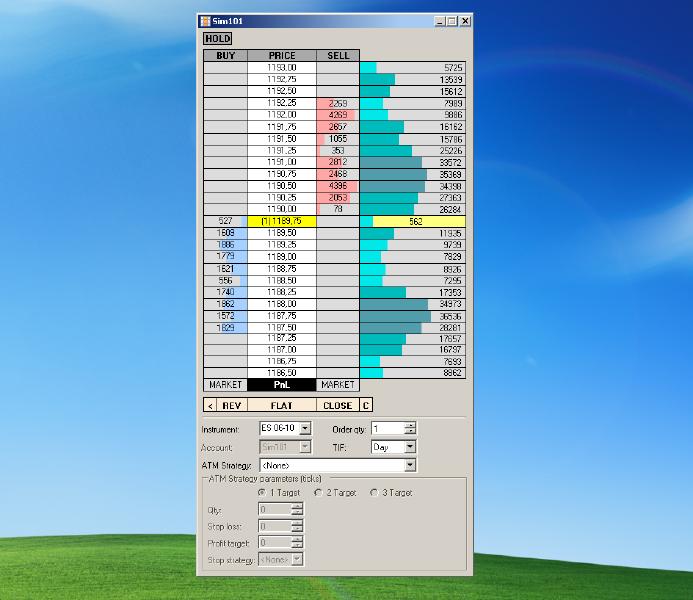
Task: Click the small '<' button beside REV
Action: click(210, 405)
